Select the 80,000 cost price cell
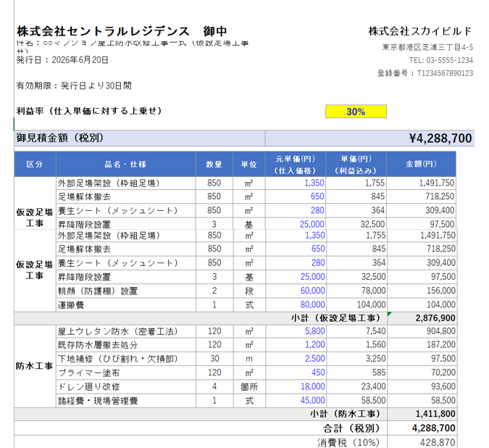489x448 pixels. pyautogui.click(x=296, y=304)
